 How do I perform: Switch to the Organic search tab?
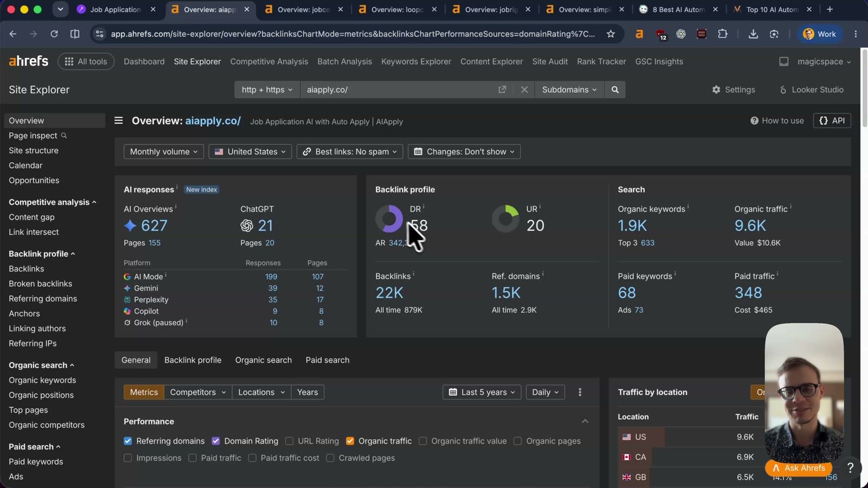click(263, 360)
